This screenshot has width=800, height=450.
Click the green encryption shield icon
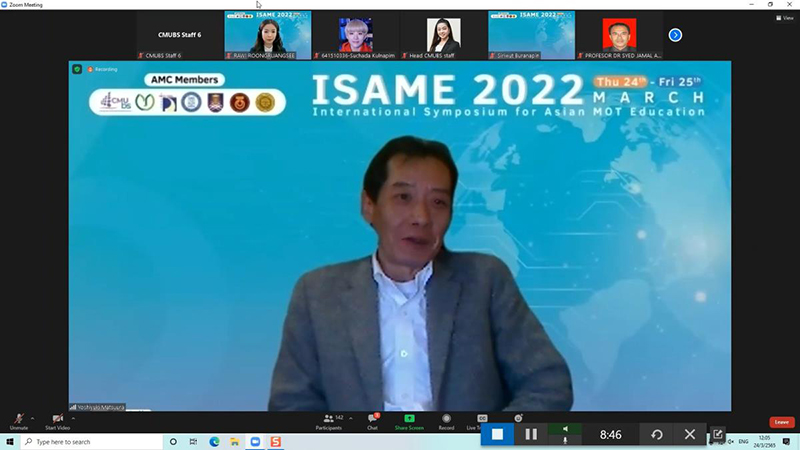pyautogui.click(x=77, y=69)
